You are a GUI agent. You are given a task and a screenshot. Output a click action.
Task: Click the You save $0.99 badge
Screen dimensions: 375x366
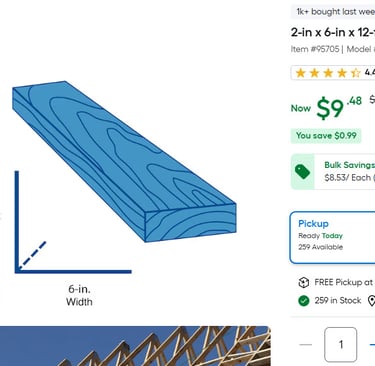(x=326, y=136)
